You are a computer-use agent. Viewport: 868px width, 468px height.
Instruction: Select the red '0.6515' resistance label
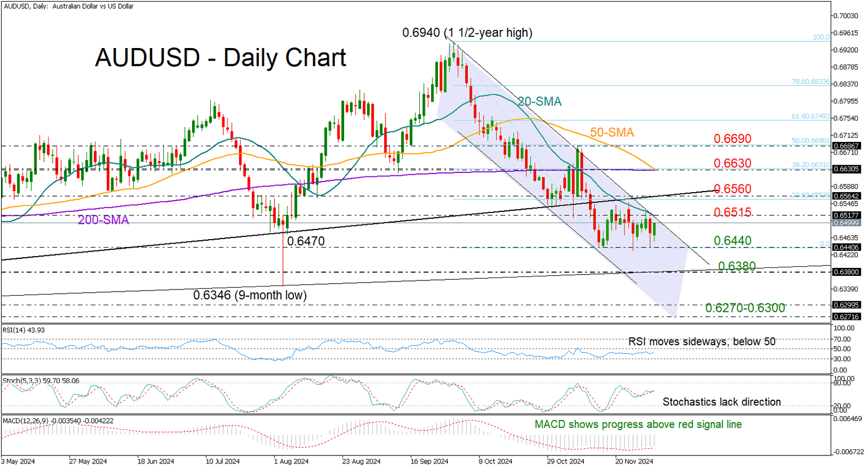point(732,213)
